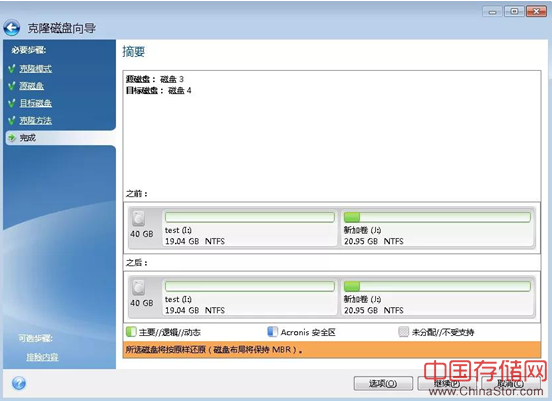Click the 40 GB disk icon under 之前
The width and height of the screenshot is (552, 401).
pos(139,218)
